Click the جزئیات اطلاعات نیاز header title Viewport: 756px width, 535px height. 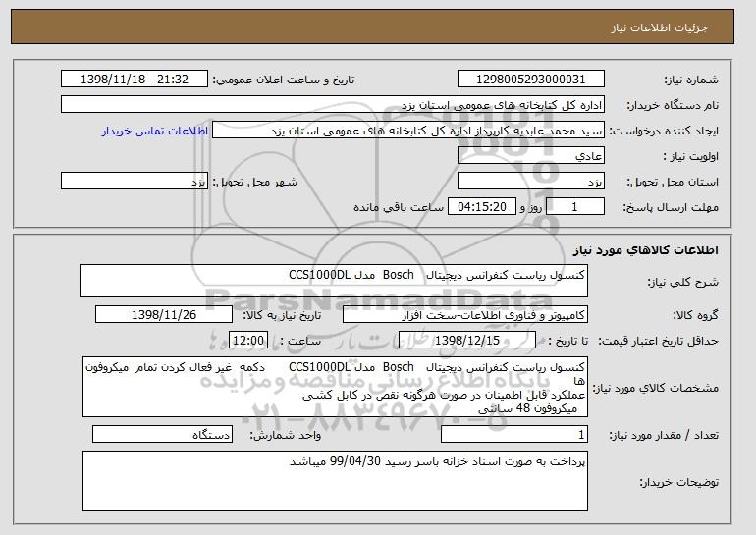(x=659, y=27)
